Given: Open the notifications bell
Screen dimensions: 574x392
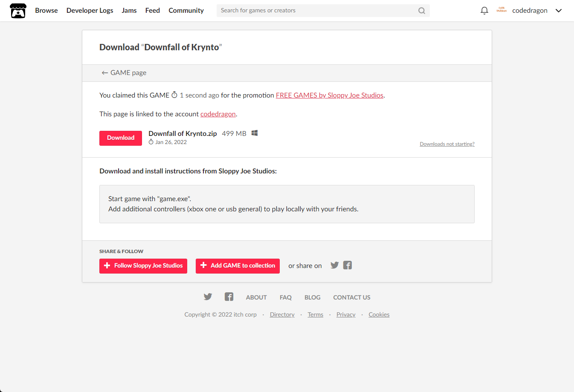Looking at the screenshot, I should pos(484,11).
